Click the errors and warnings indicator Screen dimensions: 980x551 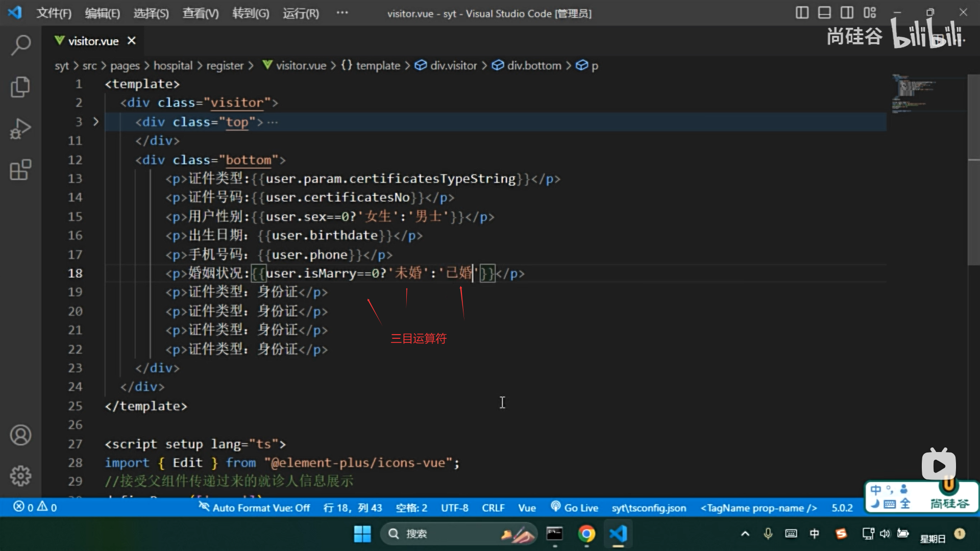point(35,507)
